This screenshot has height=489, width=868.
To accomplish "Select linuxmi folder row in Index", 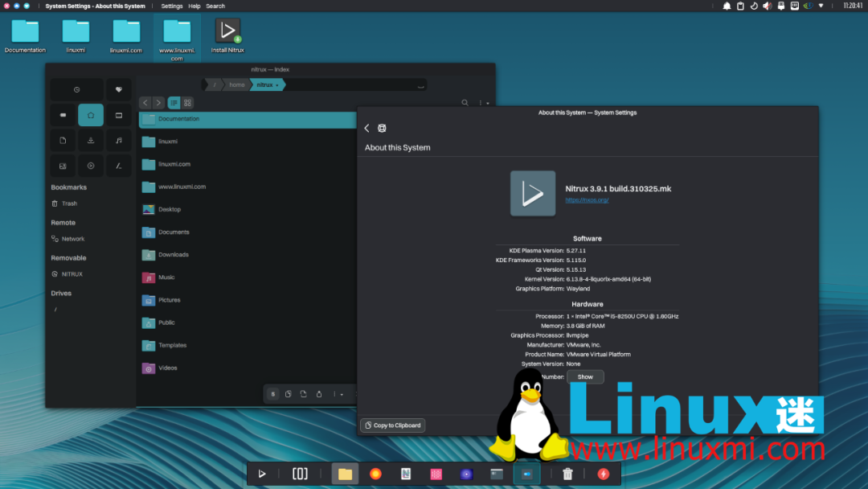I will pos(248,142).
